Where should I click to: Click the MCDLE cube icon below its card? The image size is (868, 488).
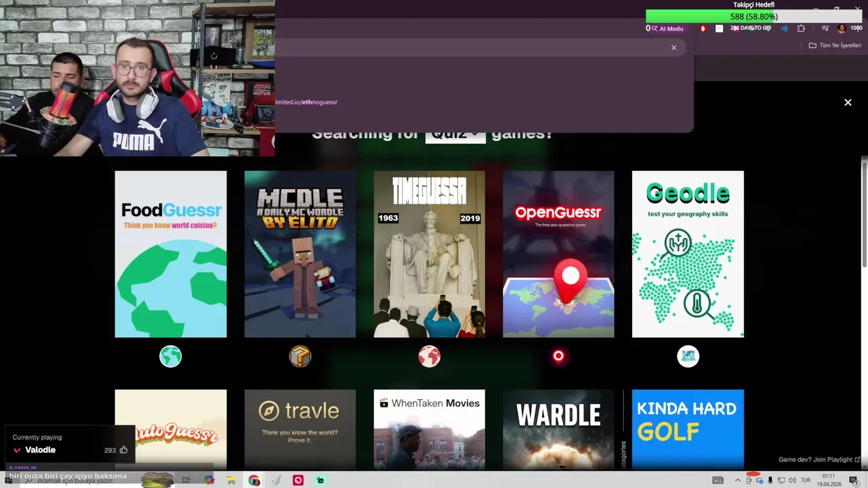(300, 357)
